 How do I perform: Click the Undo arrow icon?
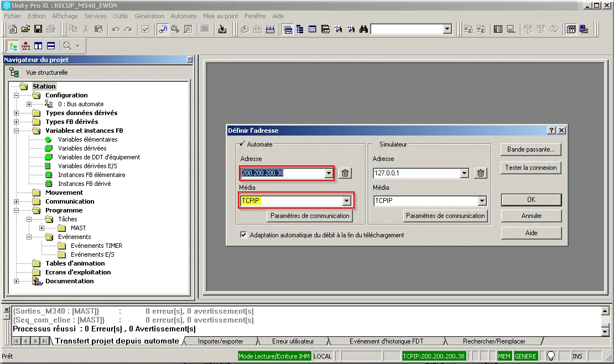coord(116,29)
